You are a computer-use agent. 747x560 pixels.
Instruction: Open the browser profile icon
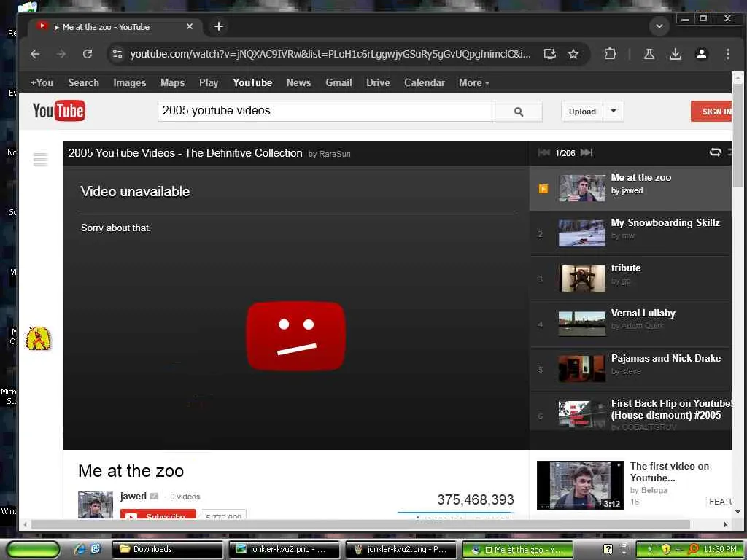pyautogui.click(x=701, y=54)
